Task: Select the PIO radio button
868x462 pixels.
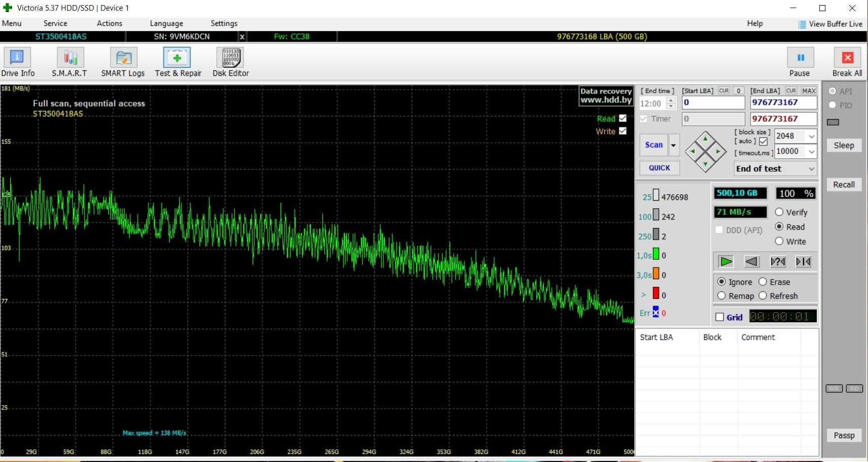Action: click(832, 105)
